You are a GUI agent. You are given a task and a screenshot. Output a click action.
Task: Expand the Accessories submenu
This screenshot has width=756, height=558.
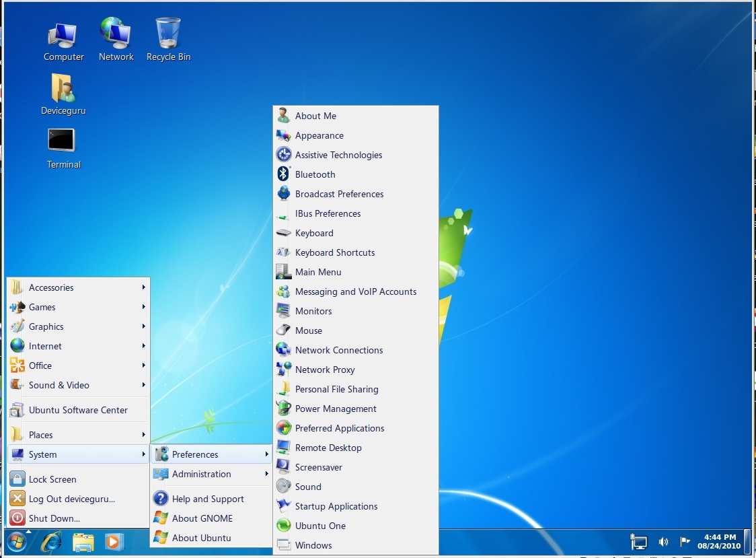pyautogui.click(x=79, y=287)
